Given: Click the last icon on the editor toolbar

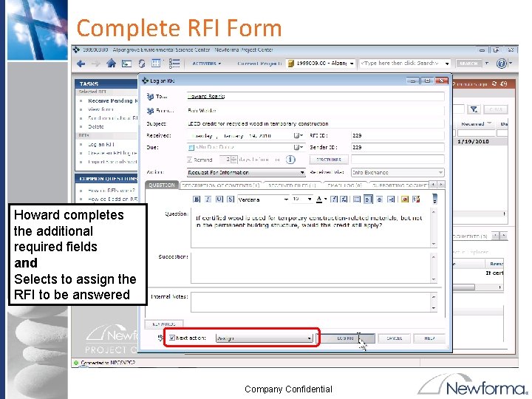Looking at the screenshot, I should click(416, 199).
